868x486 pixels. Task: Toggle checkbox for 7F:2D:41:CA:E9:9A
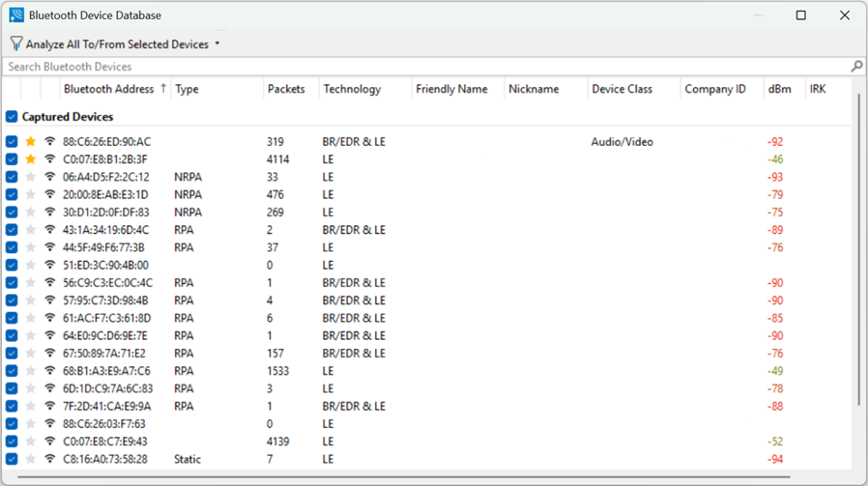(x=12, y=407)
